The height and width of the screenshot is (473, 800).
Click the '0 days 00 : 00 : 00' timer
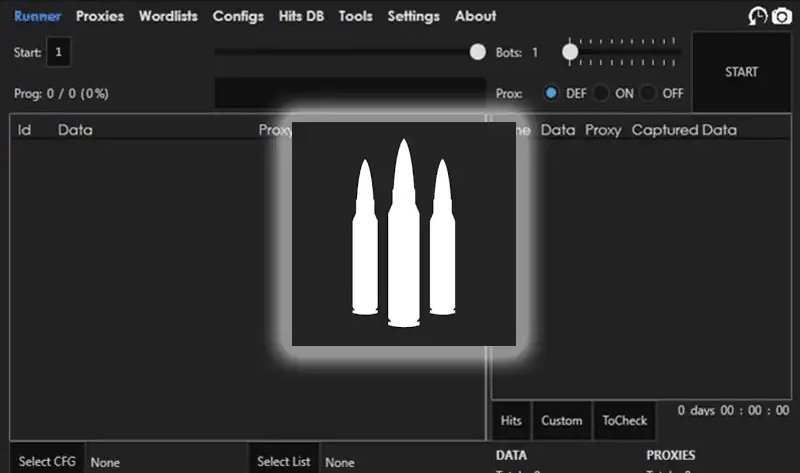(x=733, y=411)
